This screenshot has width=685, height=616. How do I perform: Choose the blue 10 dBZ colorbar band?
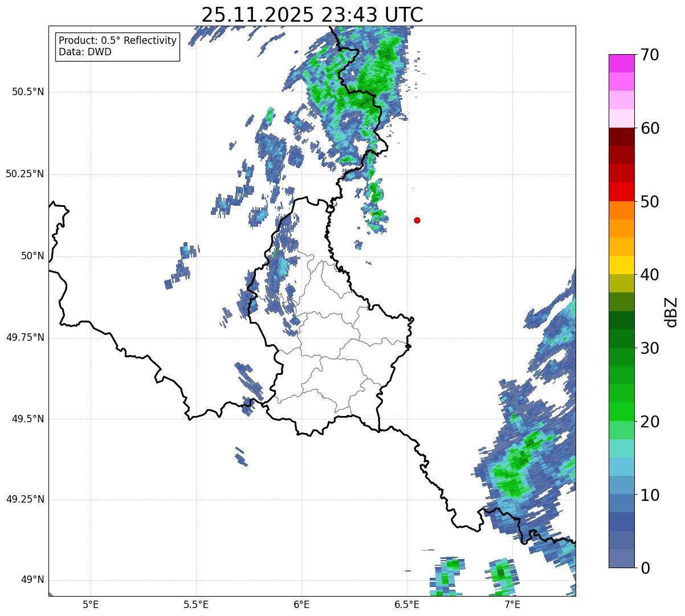tap(621, 503)
